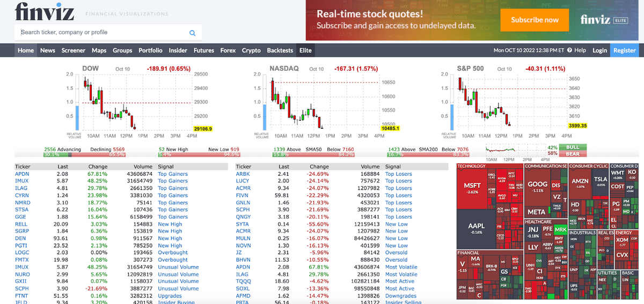This screenshot has height=304, width=644.
Task: Open the Help question mark icon
Action: pos(569,50)
